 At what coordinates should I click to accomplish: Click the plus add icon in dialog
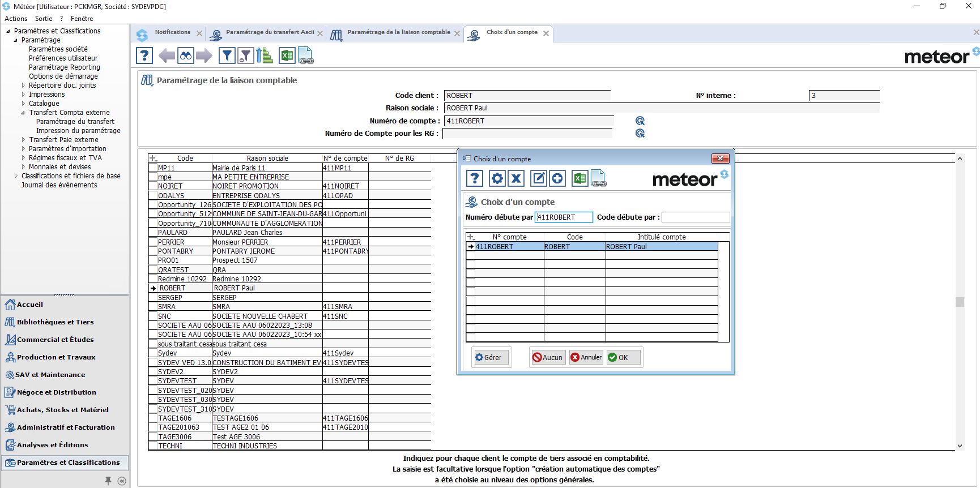coord(557,178)
